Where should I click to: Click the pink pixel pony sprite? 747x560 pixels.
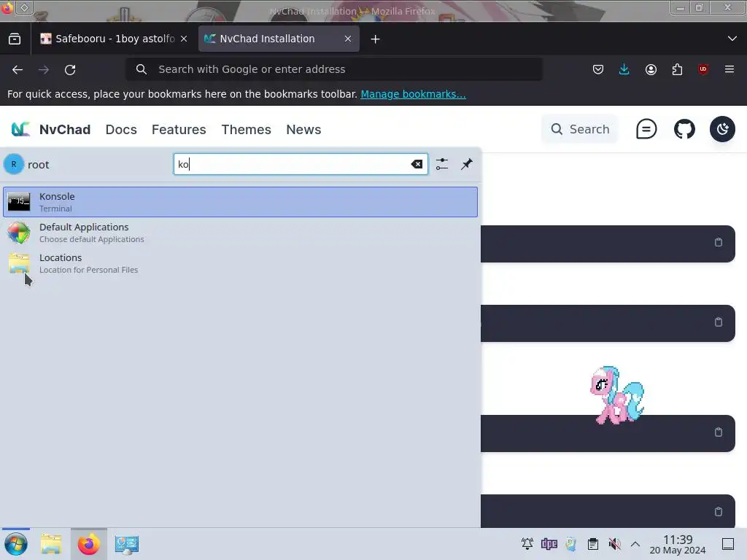coord(617,395)
